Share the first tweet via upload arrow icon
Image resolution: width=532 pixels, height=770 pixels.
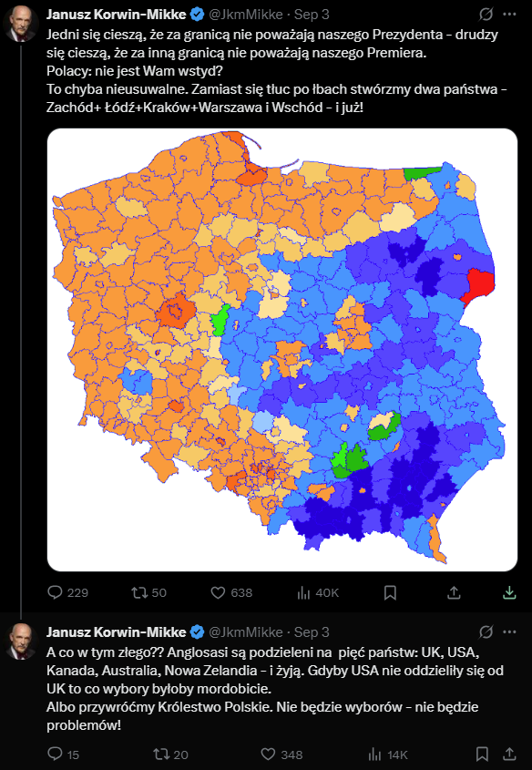454,593
